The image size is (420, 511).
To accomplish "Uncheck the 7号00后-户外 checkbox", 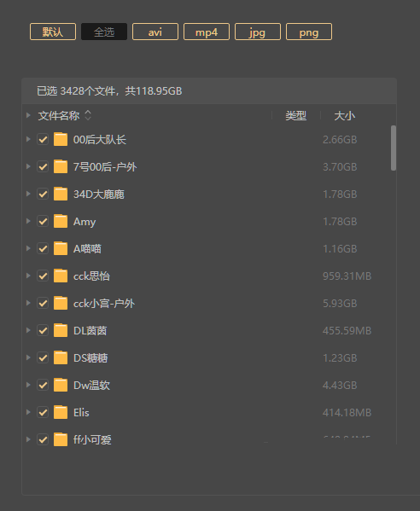I will (43, 167).
